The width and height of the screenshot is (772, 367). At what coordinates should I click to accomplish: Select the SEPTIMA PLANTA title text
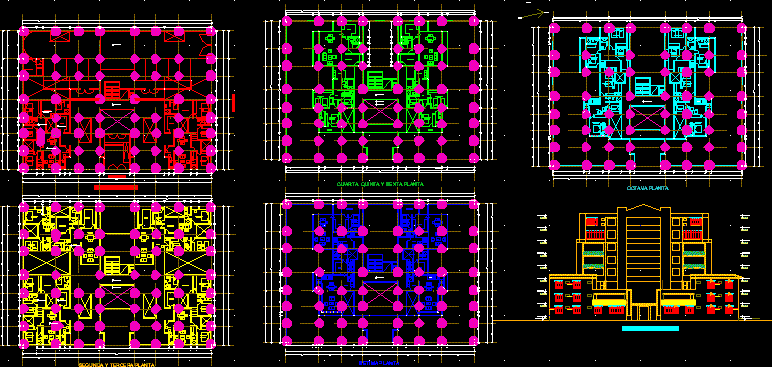(379, 363)
